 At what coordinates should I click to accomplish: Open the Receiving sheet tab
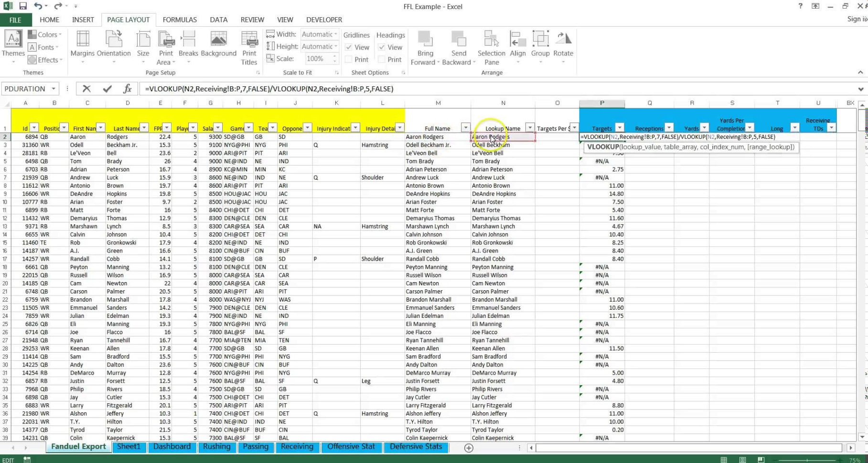pos(297,447)
